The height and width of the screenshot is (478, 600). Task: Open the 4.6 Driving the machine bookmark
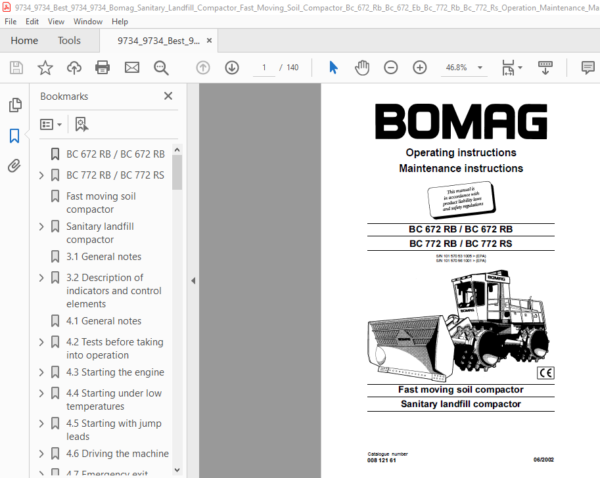[x=117, y=454]
